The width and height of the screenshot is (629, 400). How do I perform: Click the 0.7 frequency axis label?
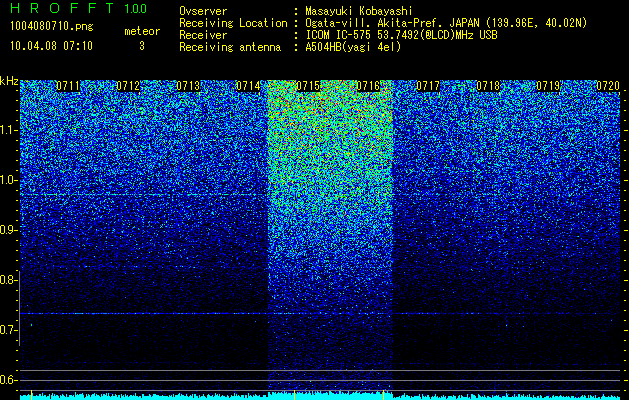pyautogui.click(x=9, y=330)
